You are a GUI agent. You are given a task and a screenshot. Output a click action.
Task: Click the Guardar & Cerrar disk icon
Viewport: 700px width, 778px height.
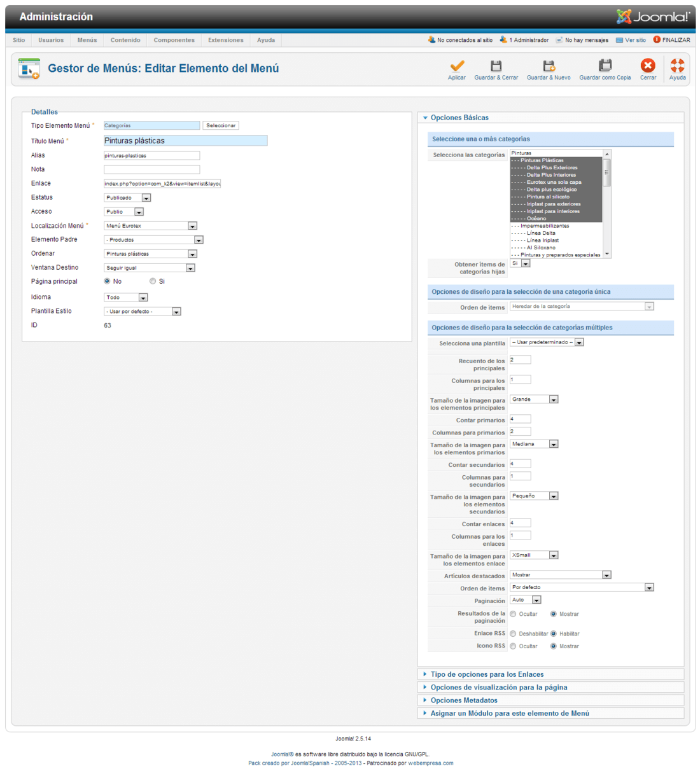click(496, 66)
